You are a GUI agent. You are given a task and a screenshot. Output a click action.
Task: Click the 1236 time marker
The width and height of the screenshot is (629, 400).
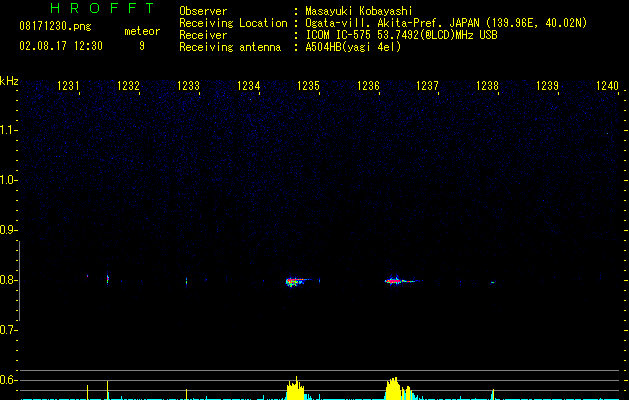[x=368, y=86]
